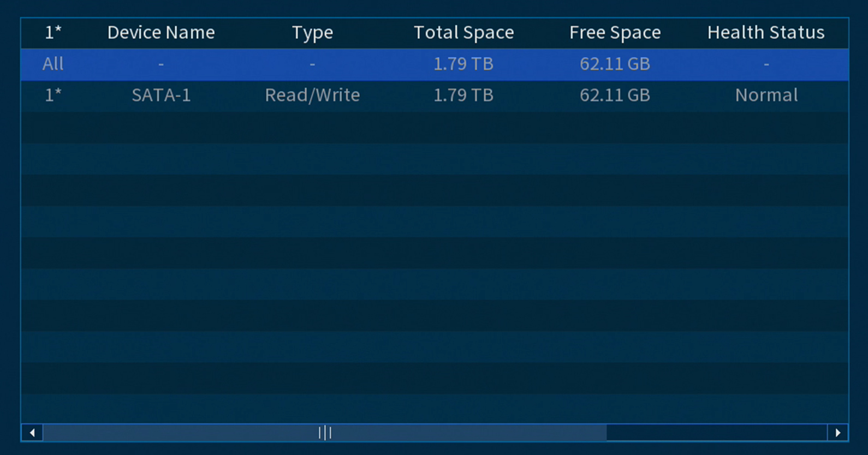The height and width of the screenshot is (455, 868).
Task: Click the 1* index column header
Action: (x=53, y=33)
